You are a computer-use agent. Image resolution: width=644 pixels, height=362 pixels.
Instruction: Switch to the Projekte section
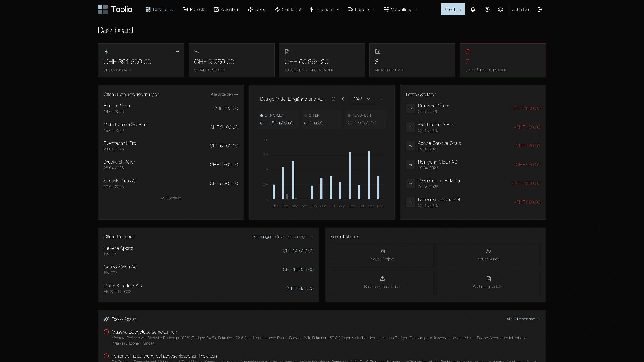point(194,9)
